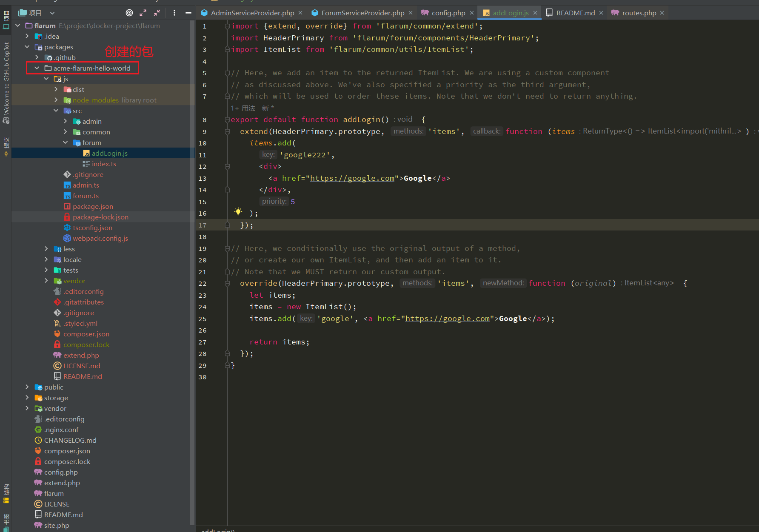This screenshot has width=759, height=532.
Task: Click the lightbulb intention icon on line 16
Action: click(238, 211)
